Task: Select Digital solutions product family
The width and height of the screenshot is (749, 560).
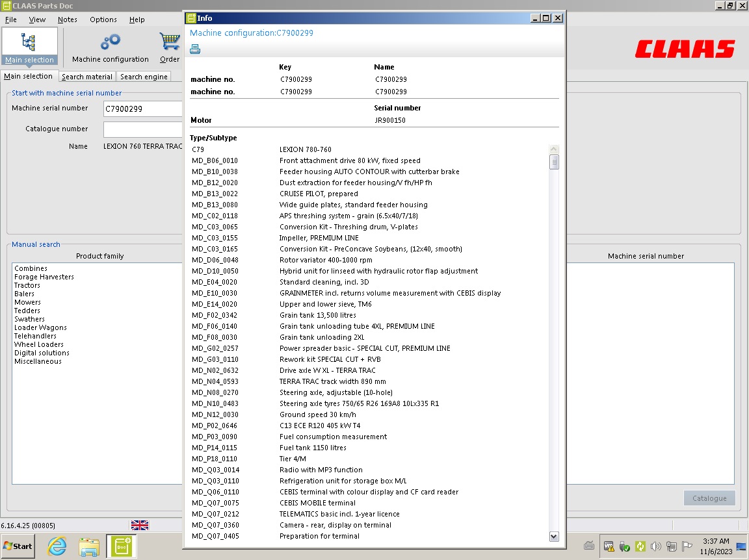Action: coord(42,353)
